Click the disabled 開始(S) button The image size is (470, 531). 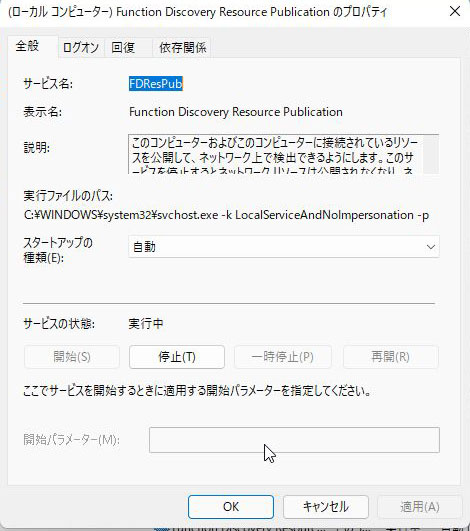tap(72, 357)
